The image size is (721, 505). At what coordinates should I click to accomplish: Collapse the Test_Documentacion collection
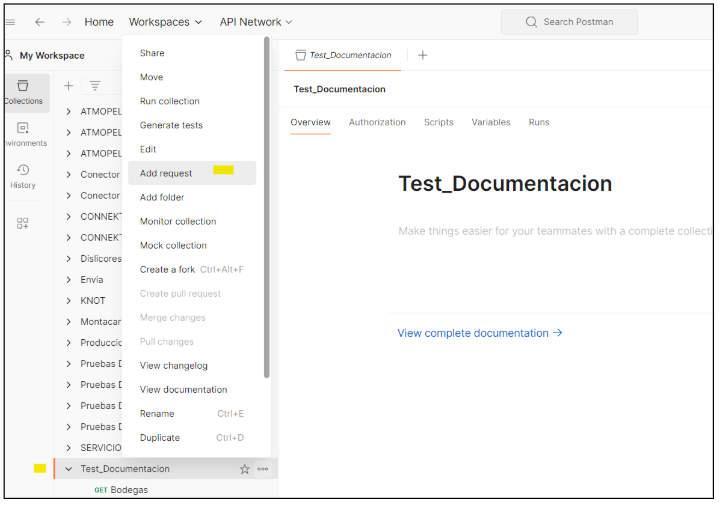68,469
